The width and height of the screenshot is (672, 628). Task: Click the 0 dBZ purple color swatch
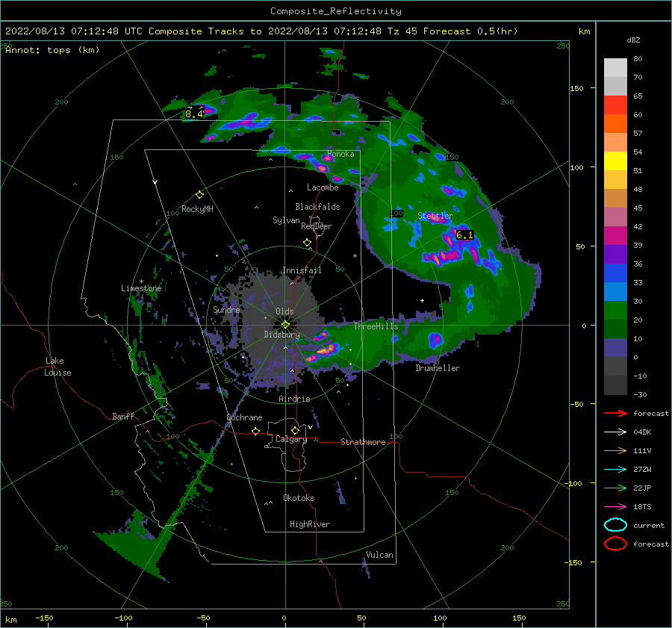tap(615, 348)
